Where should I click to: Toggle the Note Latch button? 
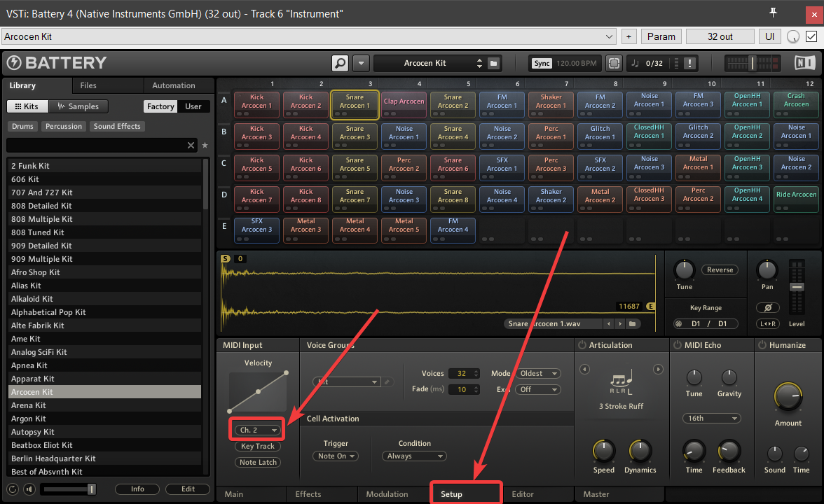click(258, 463)
